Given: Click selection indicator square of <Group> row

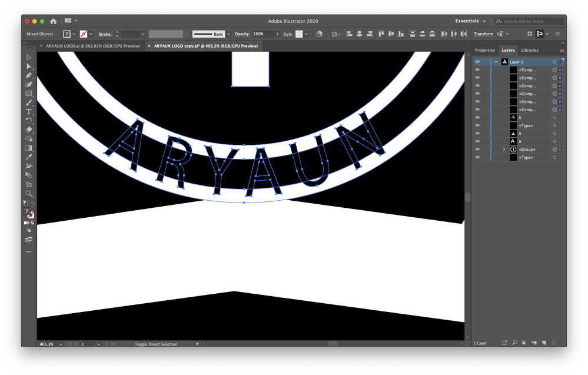Looking at the screenshot, I should pyautogui.click(x=560, y=150).
